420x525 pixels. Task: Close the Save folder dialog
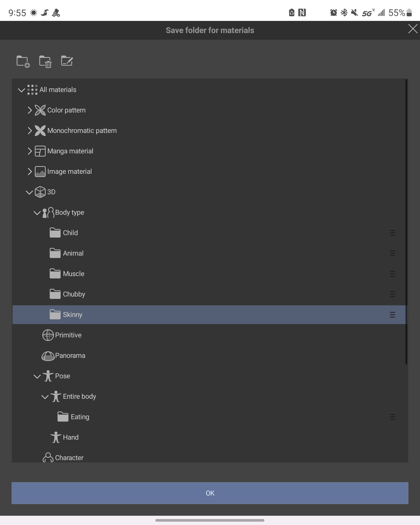[x=413, y=29]
